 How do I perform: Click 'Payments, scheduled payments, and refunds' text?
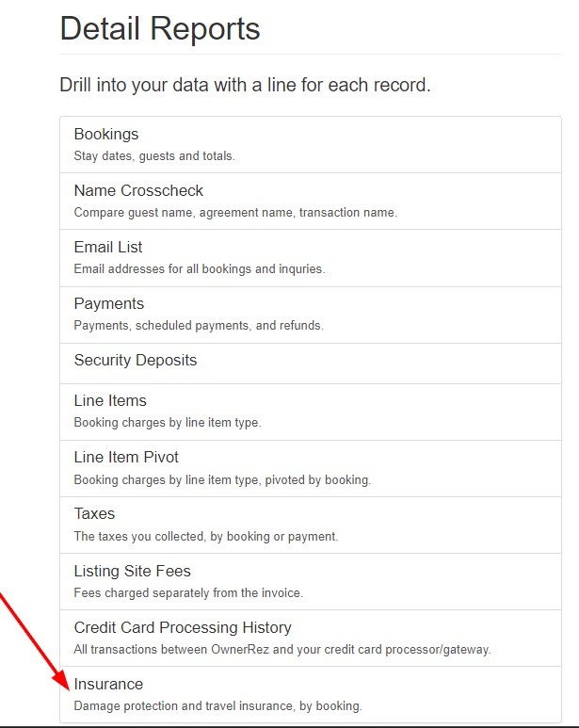pos(199,325)
